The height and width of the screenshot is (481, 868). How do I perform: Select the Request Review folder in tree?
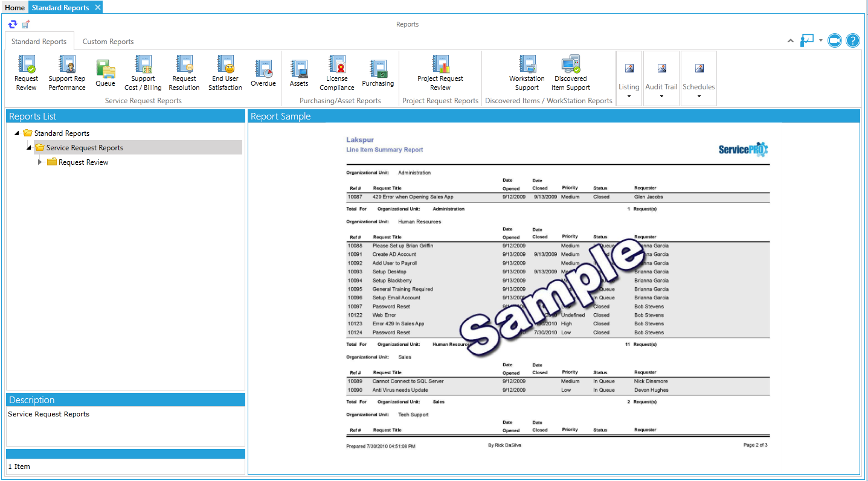(x=78, y=162)
